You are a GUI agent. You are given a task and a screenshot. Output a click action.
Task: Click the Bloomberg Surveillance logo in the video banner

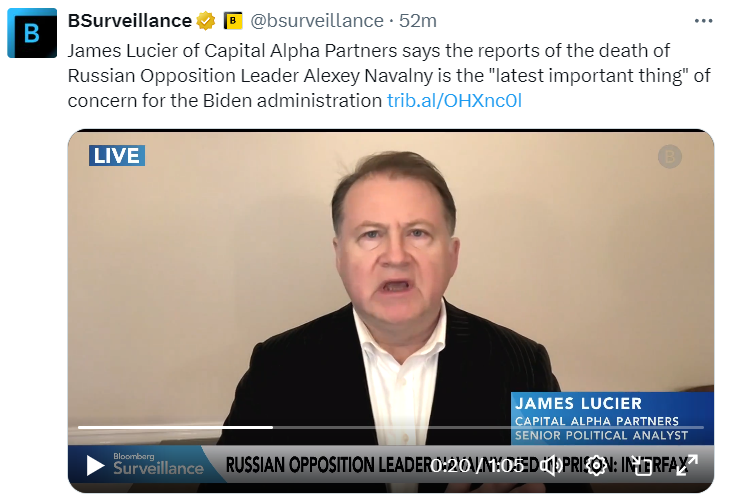(x=157, y=464)
